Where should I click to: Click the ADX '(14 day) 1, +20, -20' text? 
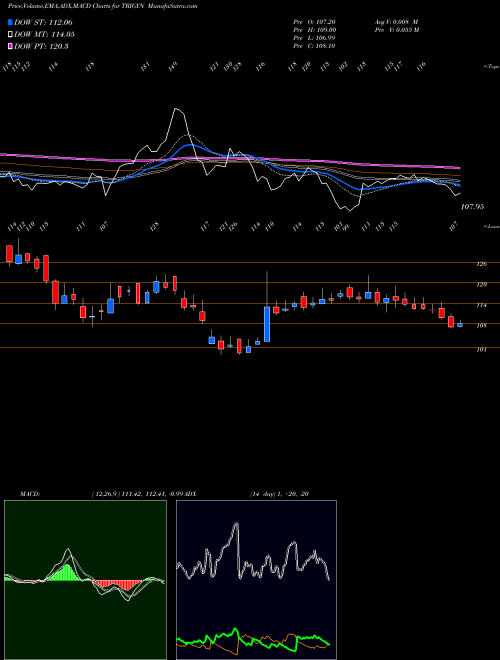coord(279,494)
